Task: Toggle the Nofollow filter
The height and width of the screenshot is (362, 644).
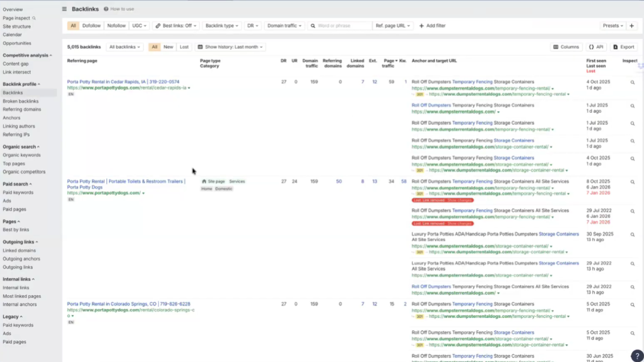Action: tap(116, 26)
